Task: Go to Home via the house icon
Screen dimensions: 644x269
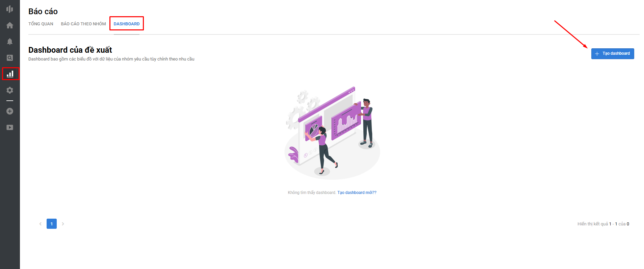Action: tap(10, 25)
